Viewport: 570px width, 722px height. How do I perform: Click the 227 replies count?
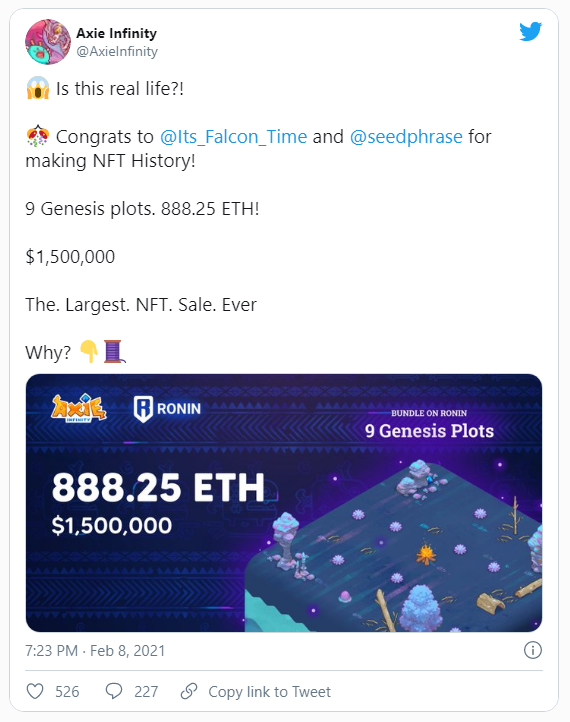pyautogui.click(x=146, y=692)
